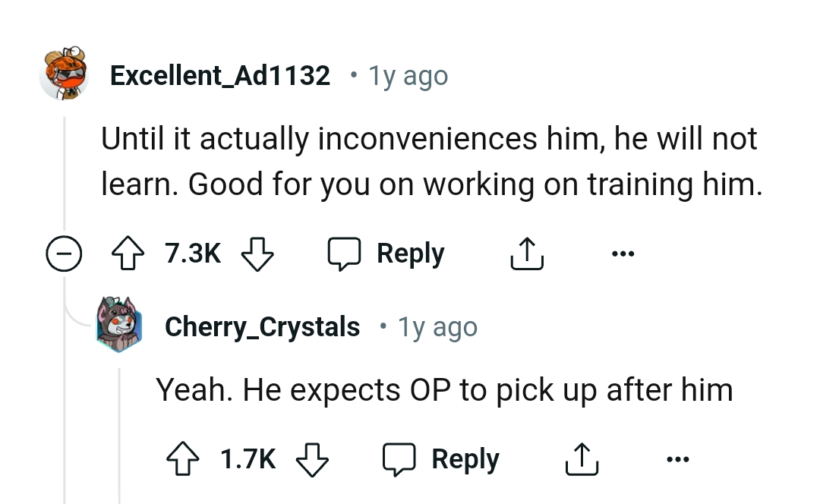The height and width of the screenshot is (504, 820).
Task: Click the speech bubble icon under Excellent_Ad1132's comment
Action: [x=343, y=254]
